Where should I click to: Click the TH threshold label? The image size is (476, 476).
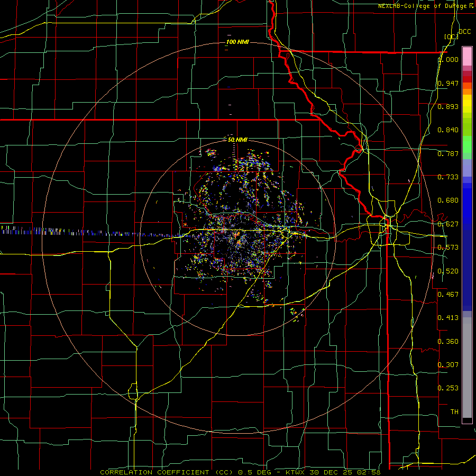tap(454, 412)
